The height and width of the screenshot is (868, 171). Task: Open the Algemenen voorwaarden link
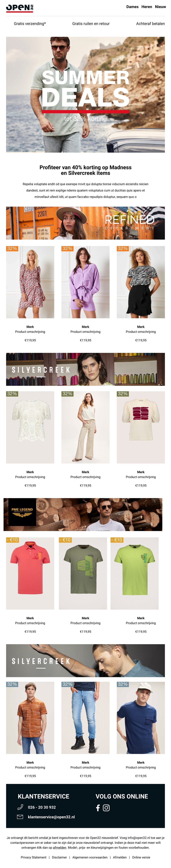pyautogui.click(x=90, y=857)
